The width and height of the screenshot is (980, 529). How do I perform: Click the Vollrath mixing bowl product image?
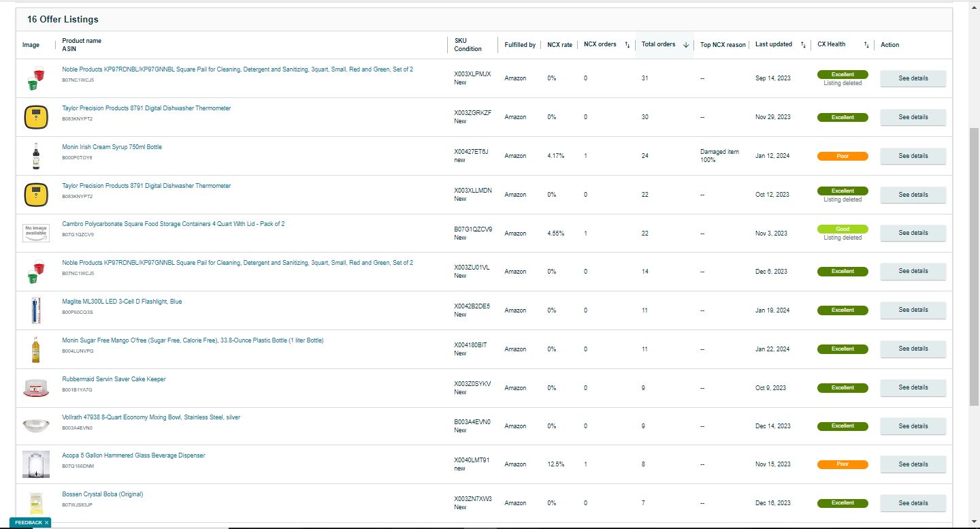tap(36, 426)
